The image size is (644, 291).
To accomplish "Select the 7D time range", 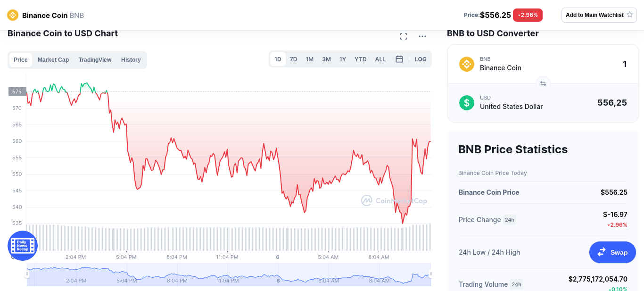I will (x=293, y=59).
